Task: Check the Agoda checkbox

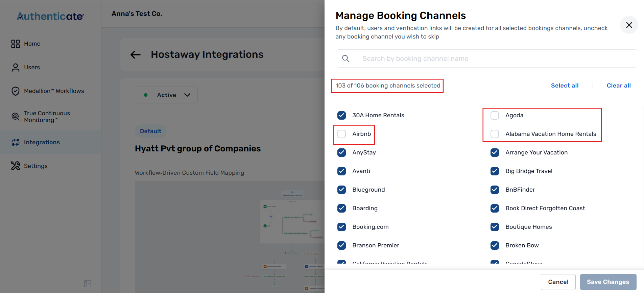Action: (x=495, y=115)
